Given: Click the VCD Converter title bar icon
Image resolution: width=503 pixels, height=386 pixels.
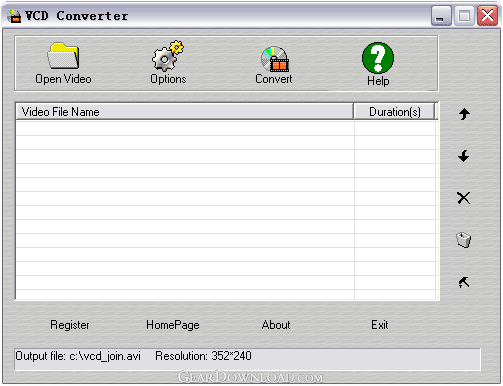Looking at the screenshot, I should click(x=14, y=16).
